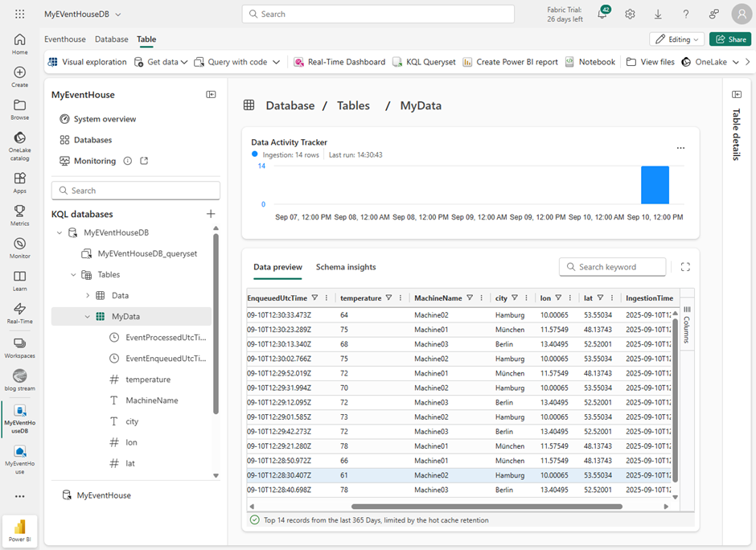Switch to the Schema insights tab
This screenshot has width=756, height=550.
click(x=345, y=267)
